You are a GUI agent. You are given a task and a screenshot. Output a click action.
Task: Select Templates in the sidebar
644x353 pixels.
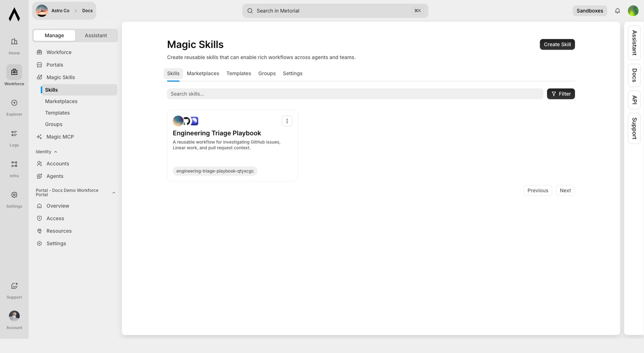[79, 113]
